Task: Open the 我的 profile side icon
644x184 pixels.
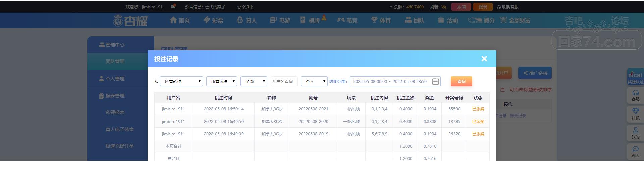Action: coord(635,133)
